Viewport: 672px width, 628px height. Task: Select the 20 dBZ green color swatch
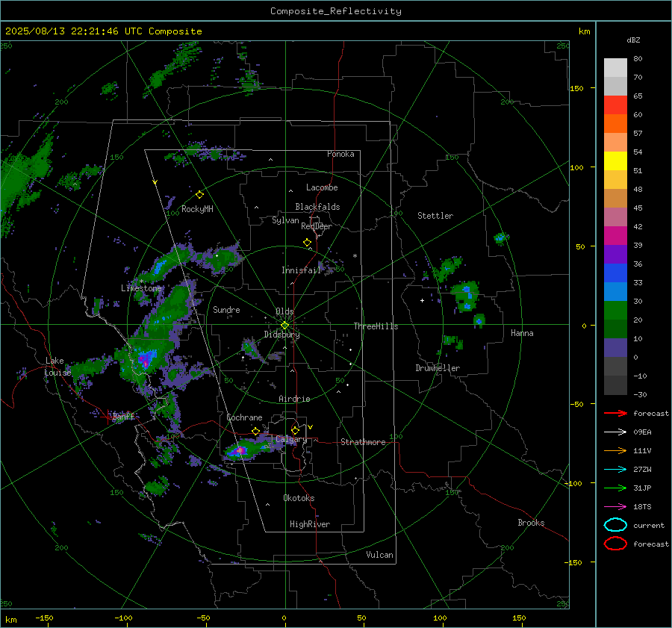[x=615, y=311]
